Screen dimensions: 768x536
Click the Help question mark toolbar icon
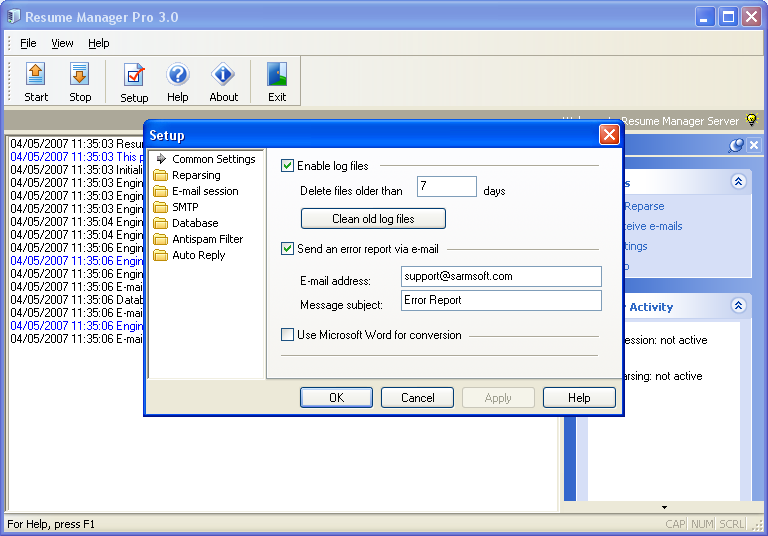coord(177,74)
